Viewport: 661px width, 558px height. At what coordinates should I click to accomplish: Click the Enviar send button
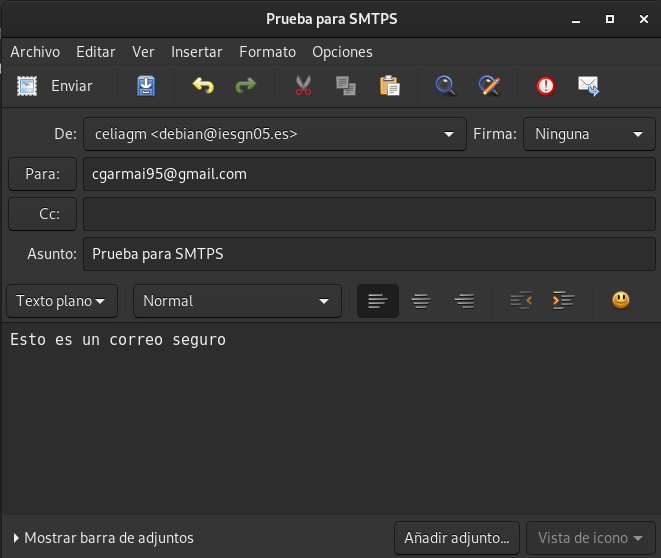[x=55, y=86]
